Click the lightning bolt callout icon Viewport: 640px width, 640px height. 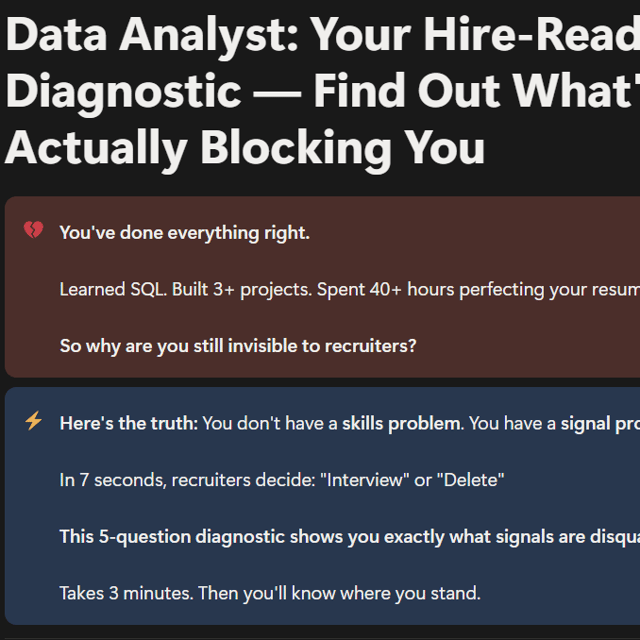[x=34, y=421]
